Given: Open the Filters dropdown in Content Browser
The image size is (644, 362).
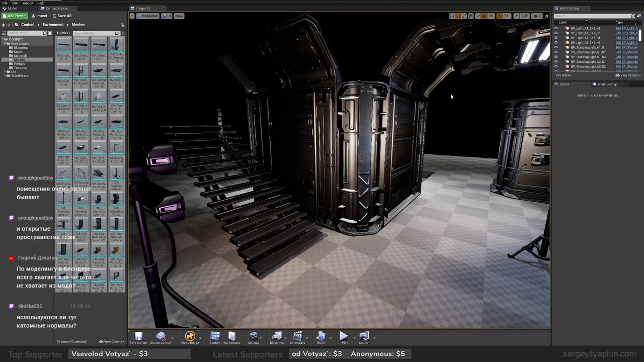Looking at the screenshot, I should pyautogui.click(x=62, y=33).
